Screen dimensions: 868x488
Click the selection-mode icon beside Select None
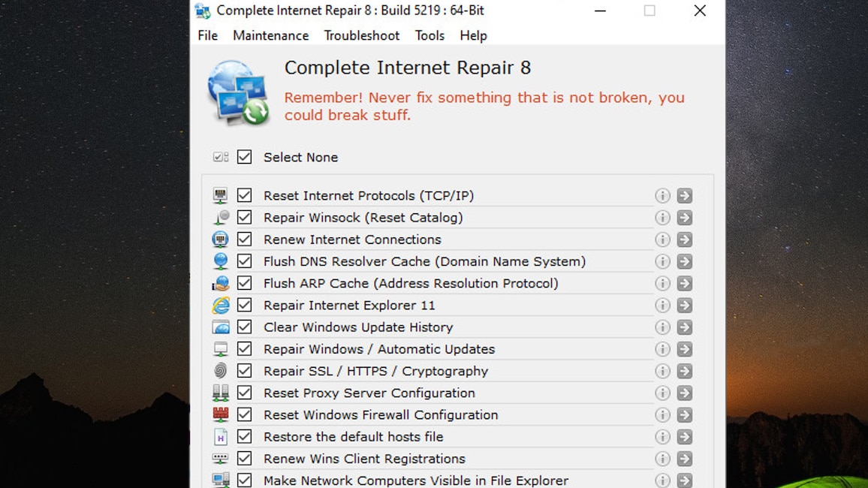pyautogui.click(x=220, y=157)
